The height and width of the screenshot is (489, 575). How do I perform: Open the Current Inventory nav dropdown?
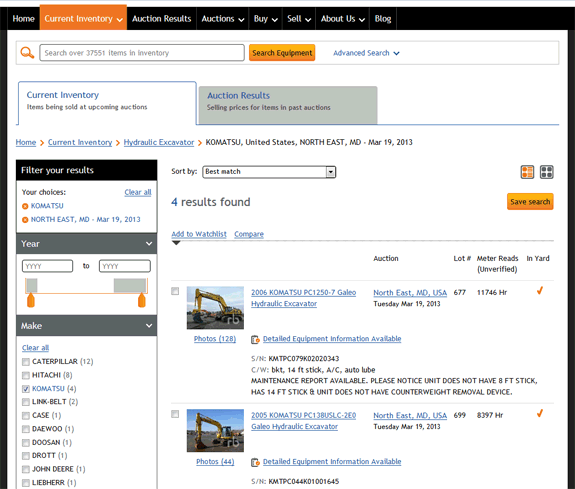tap(83, 19)
